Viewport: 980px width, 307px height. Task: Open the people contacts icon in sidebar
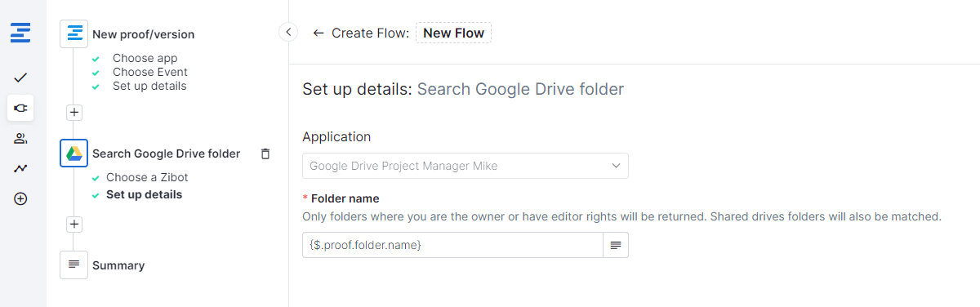coord(20,138)
